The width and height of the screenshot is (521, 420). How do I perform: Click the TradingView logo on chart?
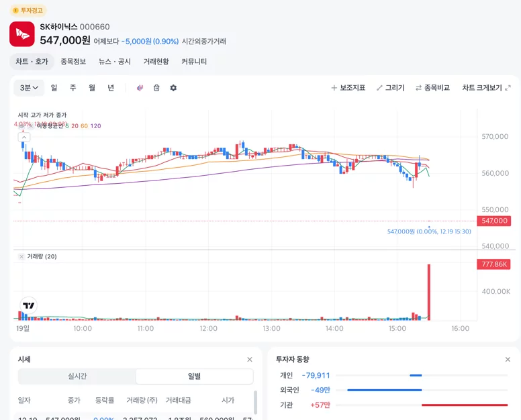click(x=29, y=305)
